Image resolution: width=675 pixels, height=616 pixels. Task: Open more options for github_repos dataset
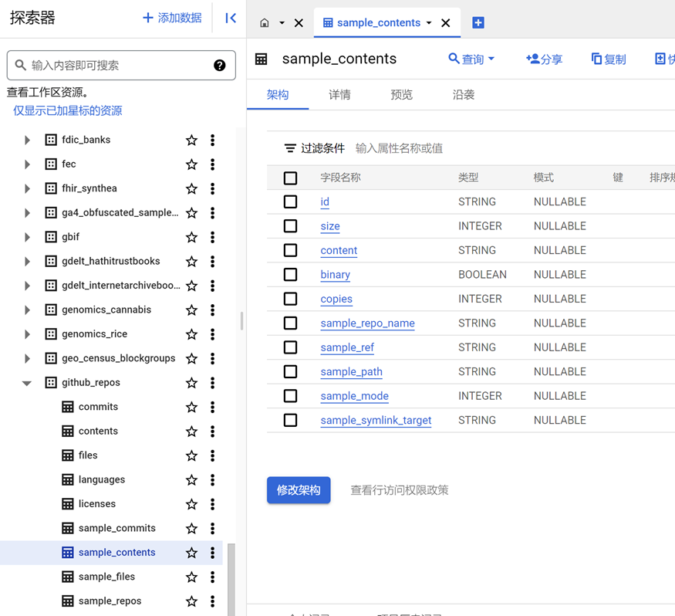[x=213, y=383]
